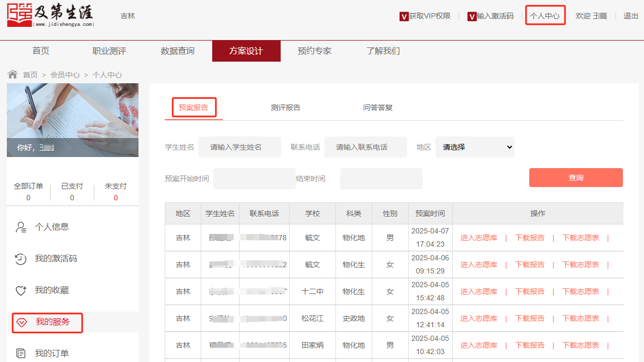This screenshot has width=644, height=362.
Task: Click the 我的激活码 clock icon
Action: (x=21, y=259)
